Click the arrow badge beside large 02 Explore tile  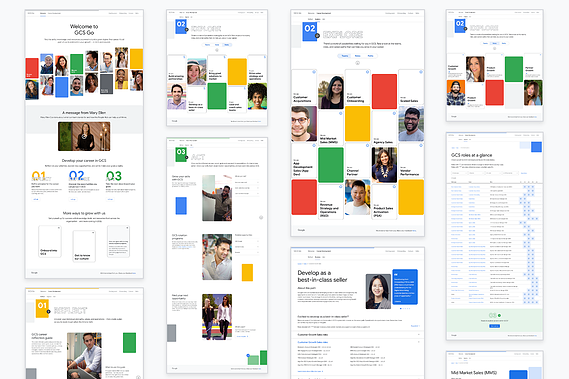click(317, 36)
